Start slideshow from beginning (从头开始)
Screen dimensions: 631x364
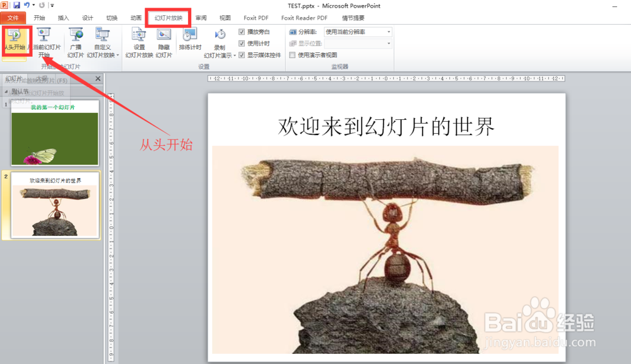(x=15, y=40)
